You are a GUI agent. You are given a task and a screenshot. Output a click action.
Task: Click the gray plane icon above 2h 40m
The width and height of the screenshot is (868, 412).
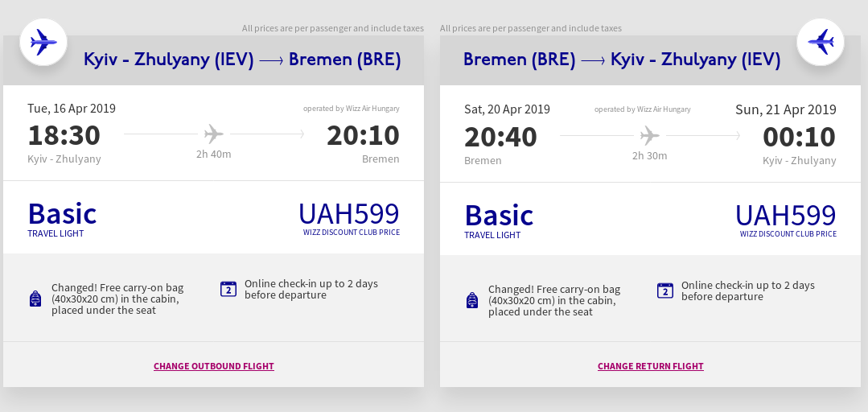tap(214, 134)
